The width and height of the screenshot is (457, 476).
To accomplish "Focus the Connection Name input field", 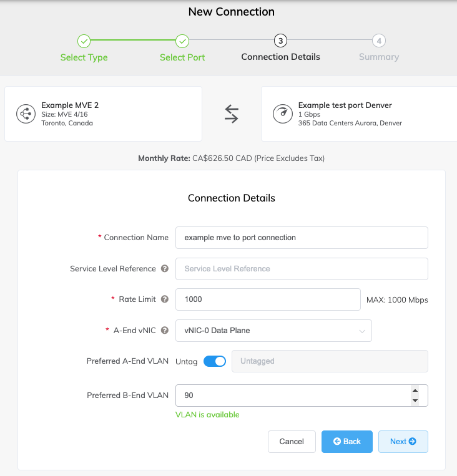I will (302, 238).
